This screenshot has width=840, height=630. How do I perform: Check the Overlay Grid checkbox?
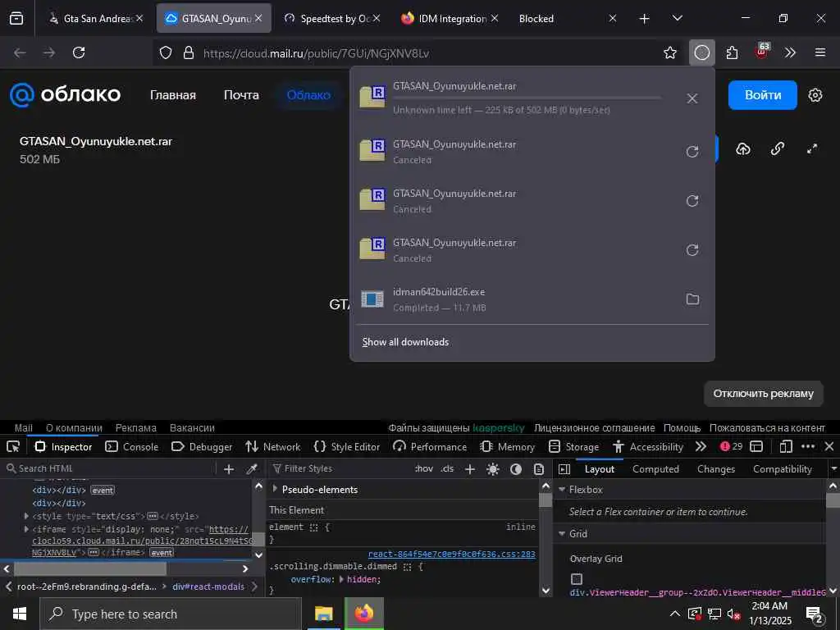point(577,579)
